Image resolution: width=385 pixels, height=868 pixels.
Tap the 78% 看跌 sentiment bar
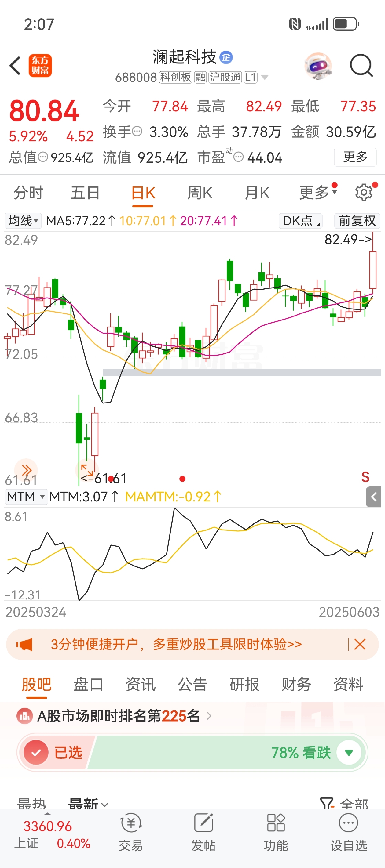coord(226,752)
